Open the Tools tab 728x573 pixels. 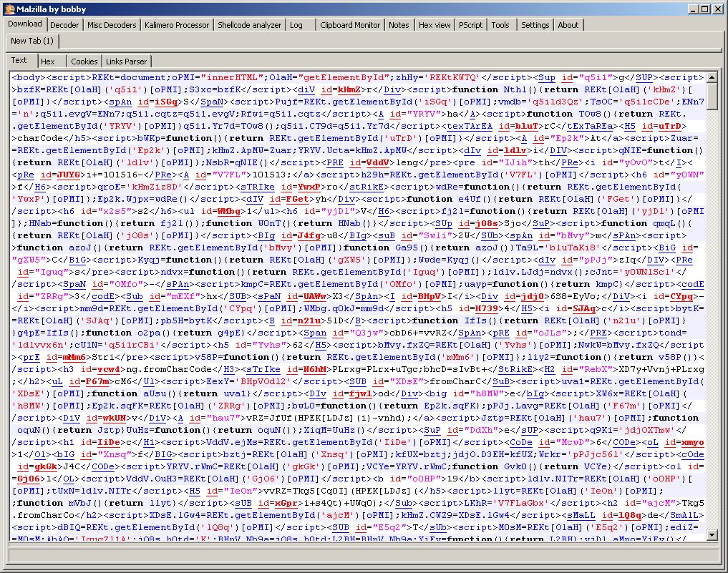point(500,25)
